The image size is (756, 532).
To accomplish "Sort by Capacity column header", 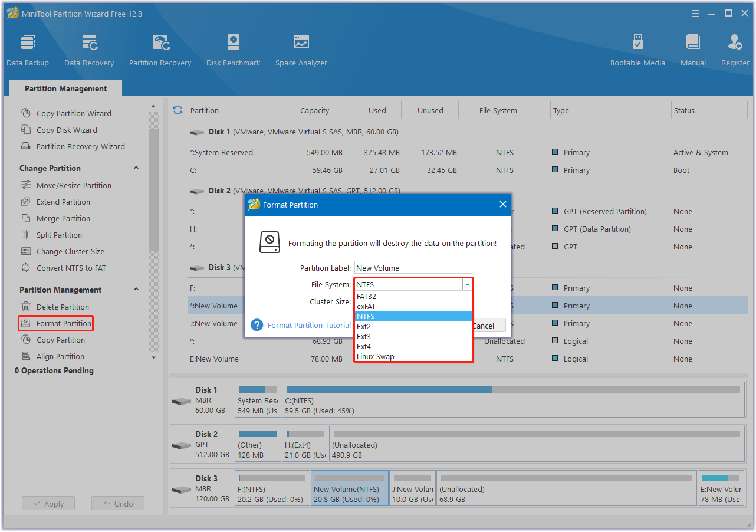I will (315, 110).
